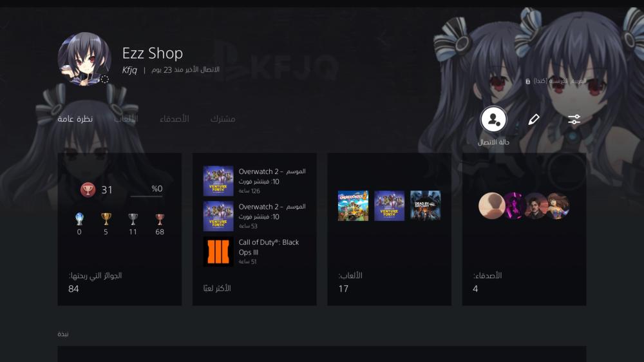This screenshot has width=644, height=362.
Task: Click the red trophy level 31 icon
Action: [x=88, y=190]
